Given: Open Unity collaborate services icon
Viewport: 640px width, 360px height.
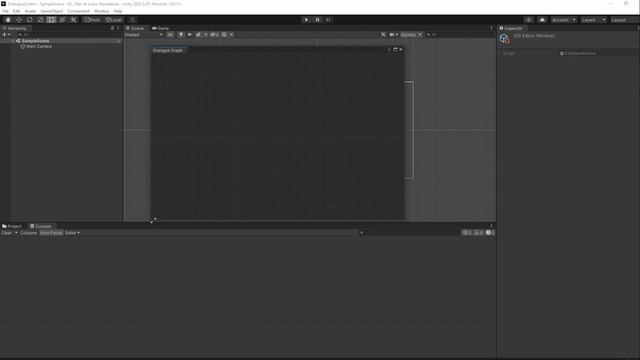Looking at the screenshot, I should point(529,20).
